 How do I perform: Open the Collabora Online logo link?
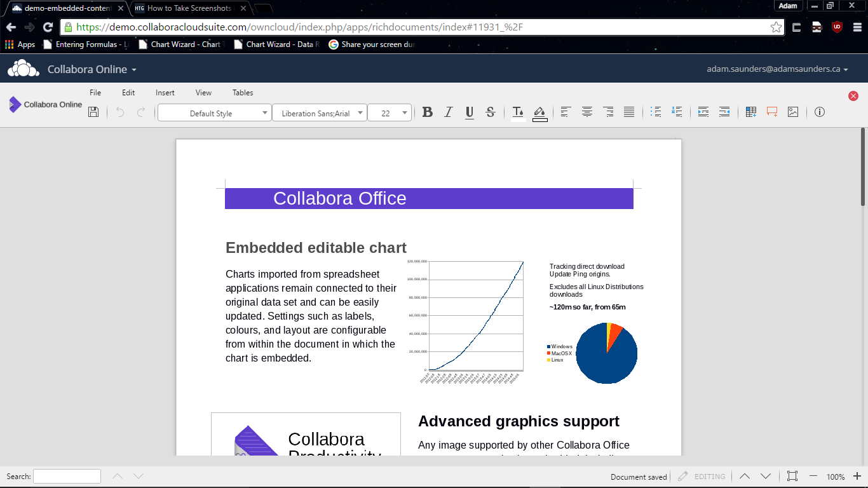pyautogui.click(x=44, y=105)
